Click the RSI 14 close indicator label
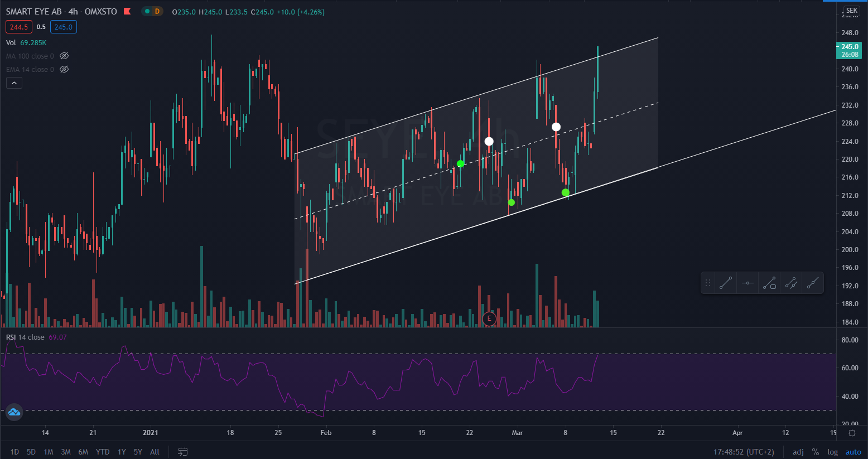 coord(25,337)
